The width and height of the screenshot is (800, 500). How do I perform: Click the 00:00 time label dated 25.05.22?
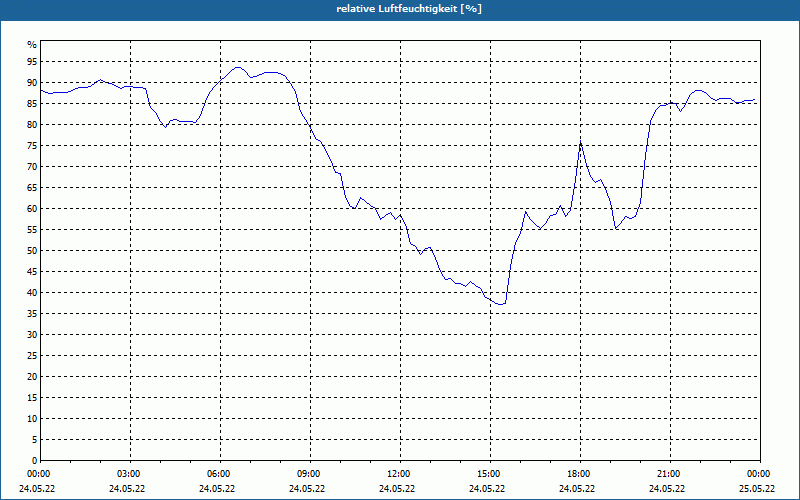(x=759, y=474)
